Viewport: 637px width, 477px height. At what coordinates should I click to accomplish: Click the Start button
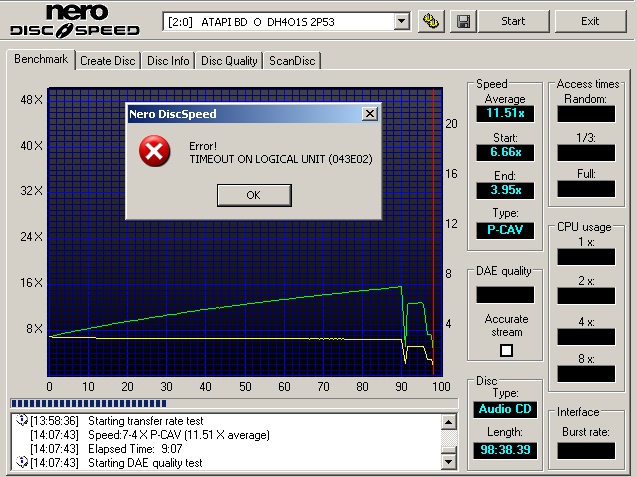click(513, 21)
